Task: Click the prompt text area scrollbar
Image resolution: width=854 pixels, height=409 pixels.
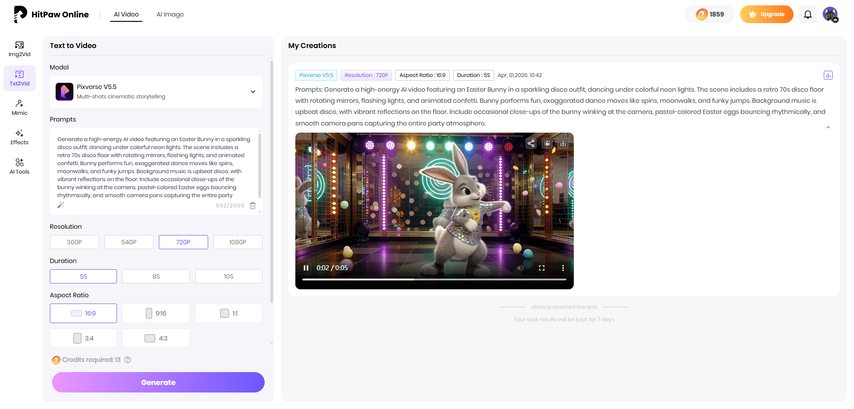Action: pos(260,166)
